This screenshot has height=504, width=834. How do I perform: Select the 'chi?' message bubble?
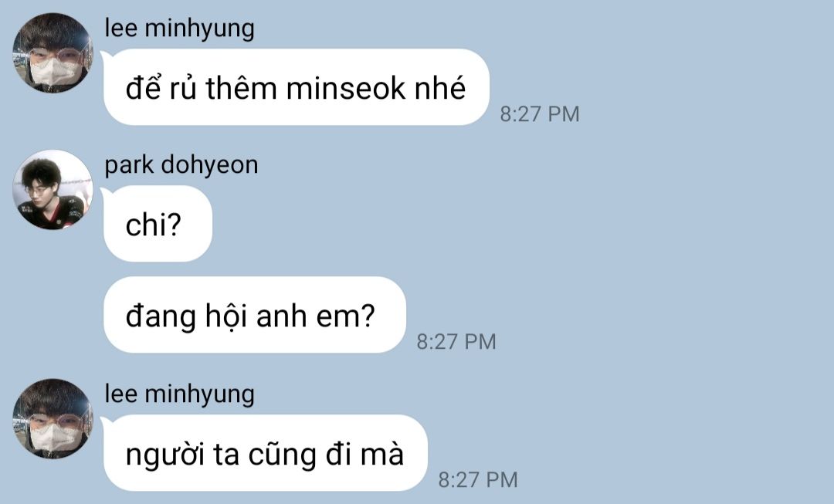[158, 224]
